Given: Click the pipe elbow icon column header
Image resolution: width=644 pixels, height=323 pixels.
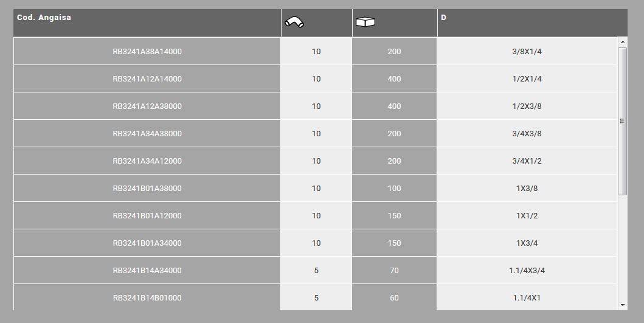Looking at the screenshot, I should tap(295, 23).
